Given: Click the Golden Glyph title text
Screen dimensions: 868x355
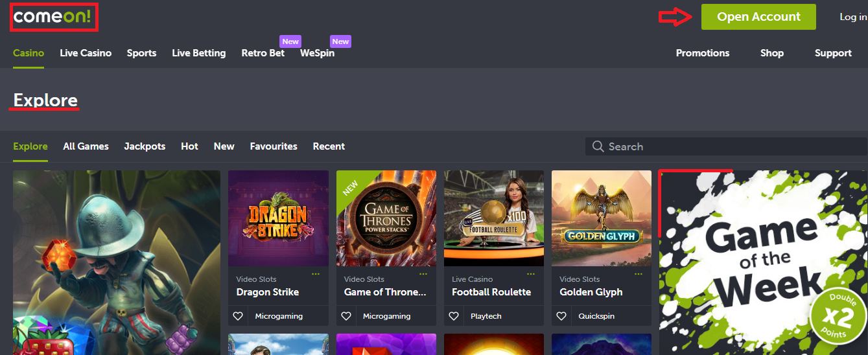Looking at the screenshot, I should click(591, 292).
